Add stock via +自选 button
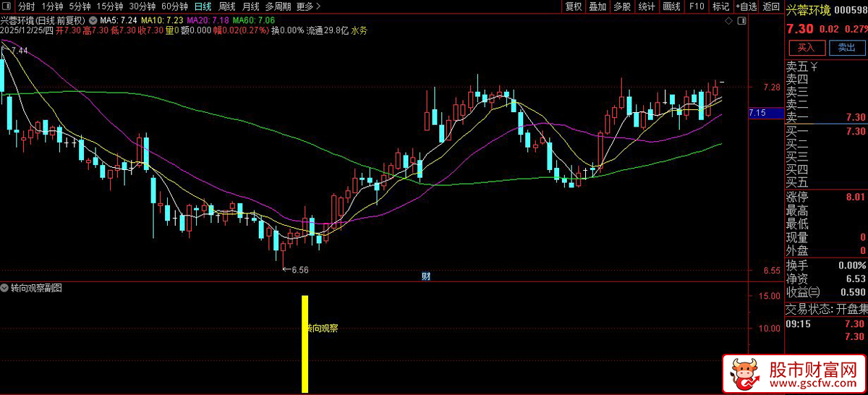The height and width of the screenshot is (395, 868). (x=746, y=7)
